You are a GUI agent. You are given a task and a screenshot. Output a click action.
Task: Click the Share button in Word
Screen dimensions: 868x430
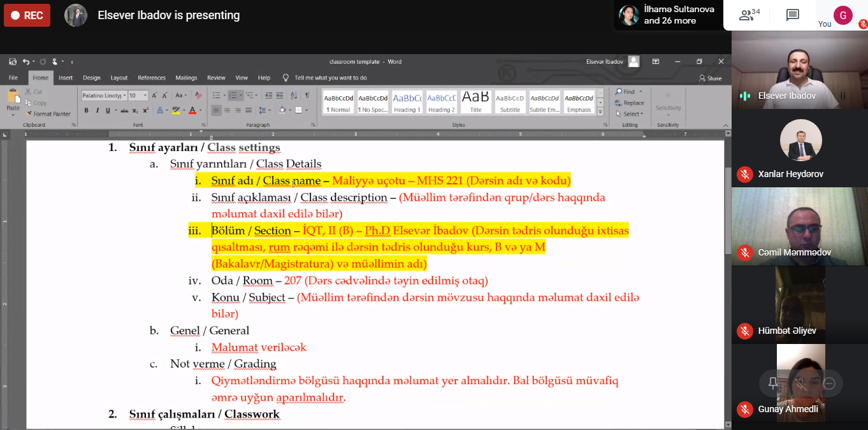(x=710, y=78)
